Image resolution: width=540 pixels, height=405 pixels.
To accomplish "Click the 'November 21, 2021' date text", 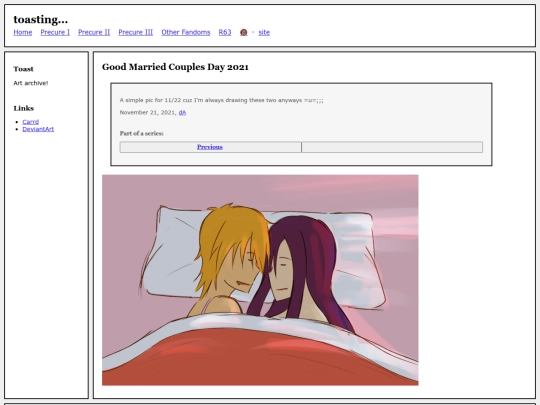I will click(x=148, y=113).
